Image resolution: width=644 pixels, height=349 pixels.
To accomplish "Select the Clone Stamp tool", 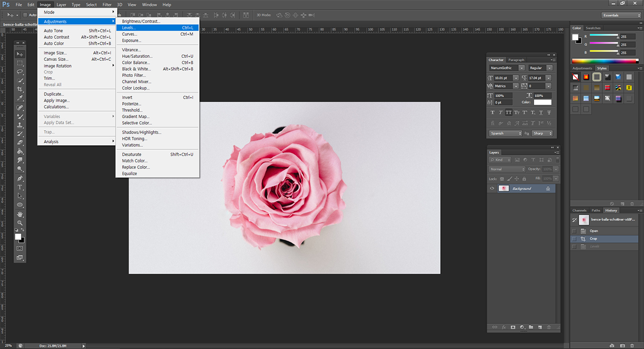I will [20, 125].
